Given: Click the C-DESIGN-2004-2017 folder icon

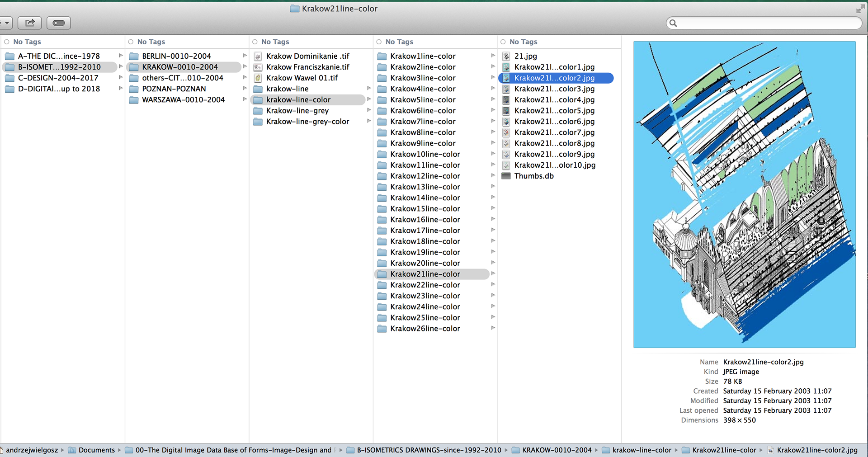Looking at the screenshot, I should click(9, 78).
